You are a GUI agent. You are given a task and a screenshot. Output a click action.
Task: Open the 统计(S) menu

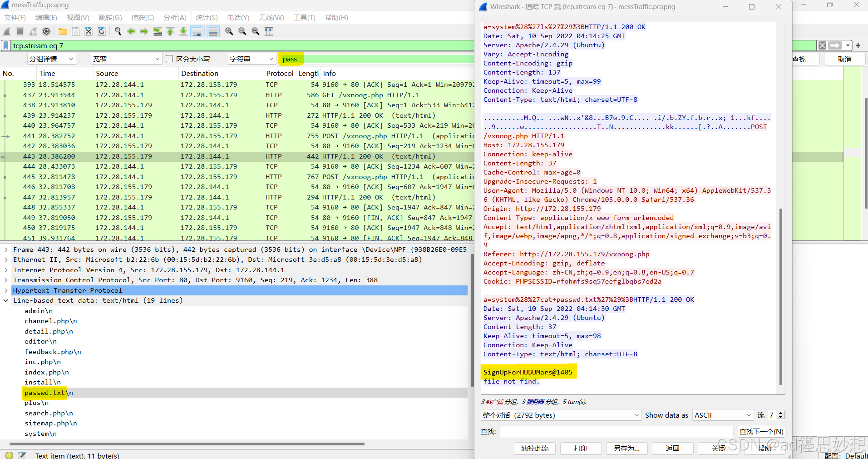[x=207, y=18]
